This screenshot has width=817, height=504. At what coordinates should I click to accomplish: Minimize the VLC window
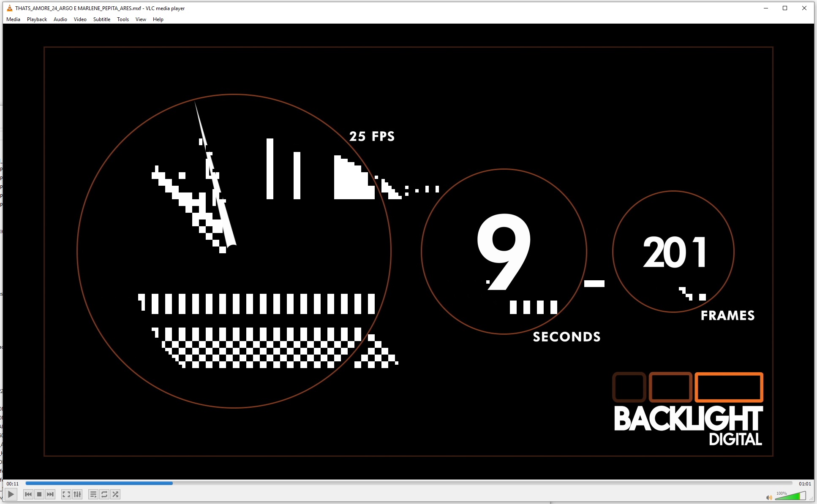point(765,8)
